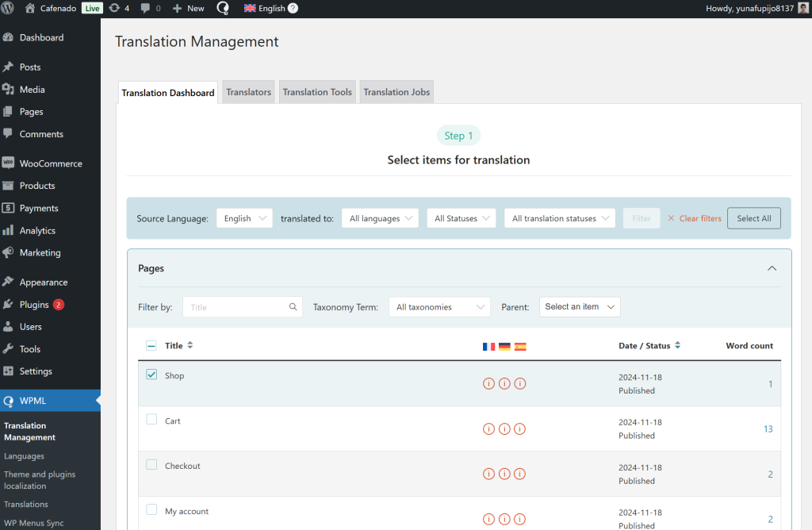This screenshot has height=530, width=812.
Task: Click the search icon in the Title filter field
Action: coord(293,306)
